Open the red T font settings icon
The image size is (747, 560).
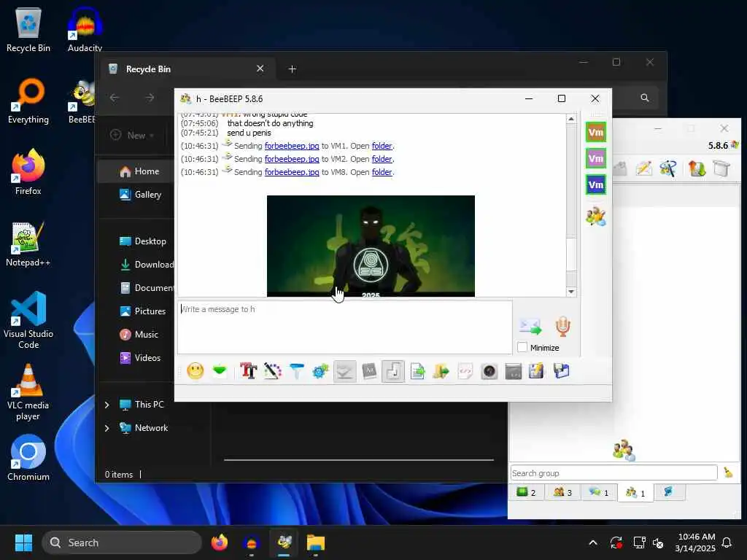[x=248, y=371]
